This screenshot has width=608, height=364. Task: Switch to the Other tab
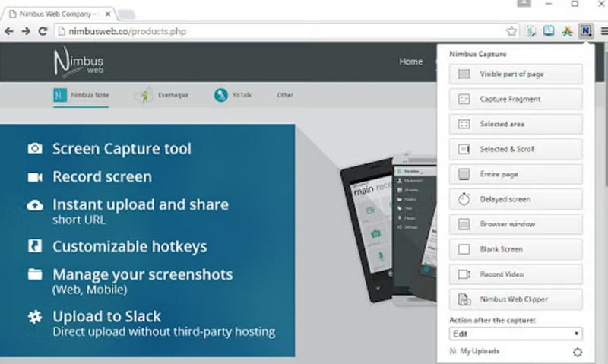[x=284, y=95]
